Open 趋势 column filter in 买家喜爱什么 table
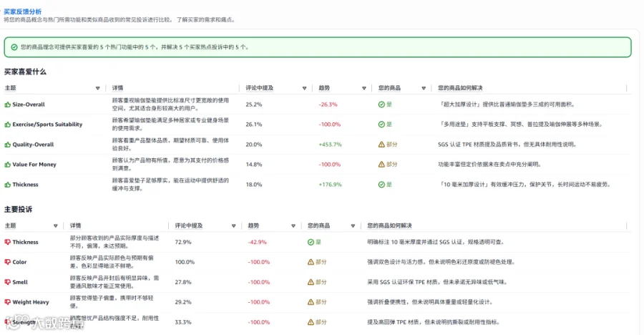644x335 pixels. 364,88
